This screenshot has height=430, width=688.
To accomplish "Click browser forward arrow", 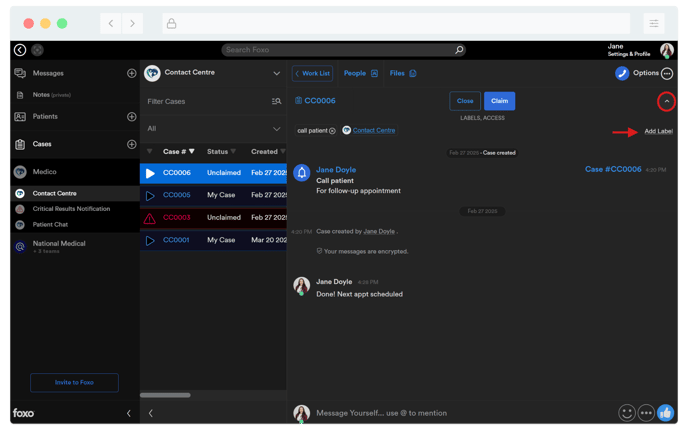I will point(132,23).
